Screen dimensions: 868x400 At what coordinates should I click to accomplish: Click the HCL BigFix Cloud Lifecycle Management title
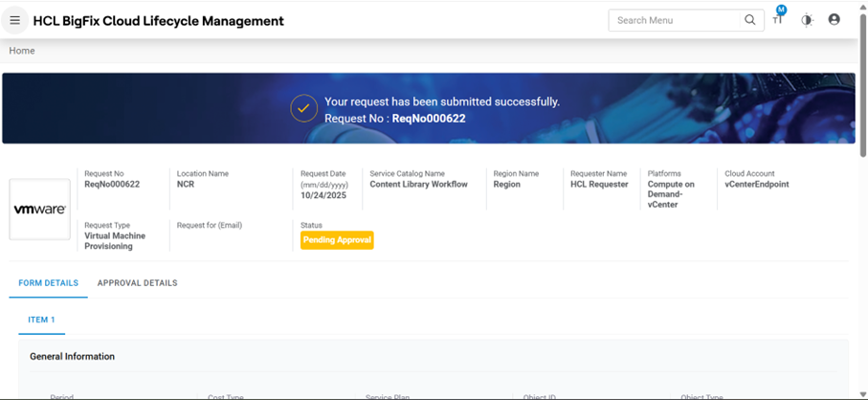158,20
